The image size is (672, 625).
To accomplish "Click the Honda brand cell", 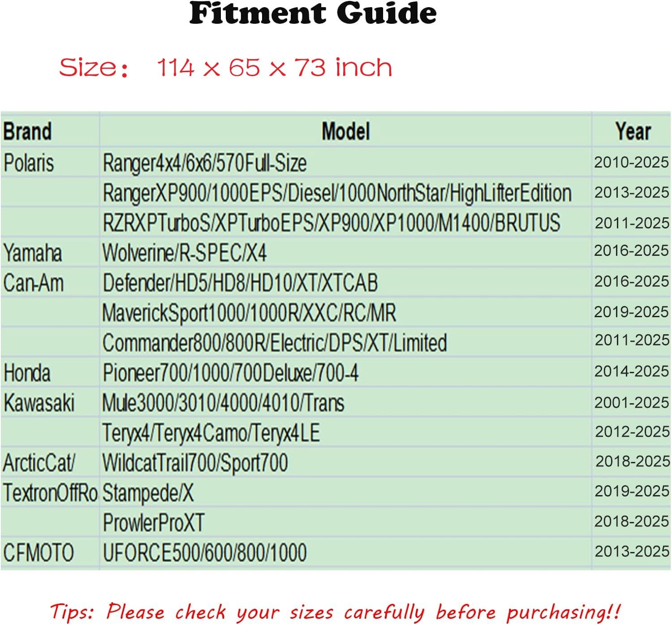I will (x=27, y=373).
